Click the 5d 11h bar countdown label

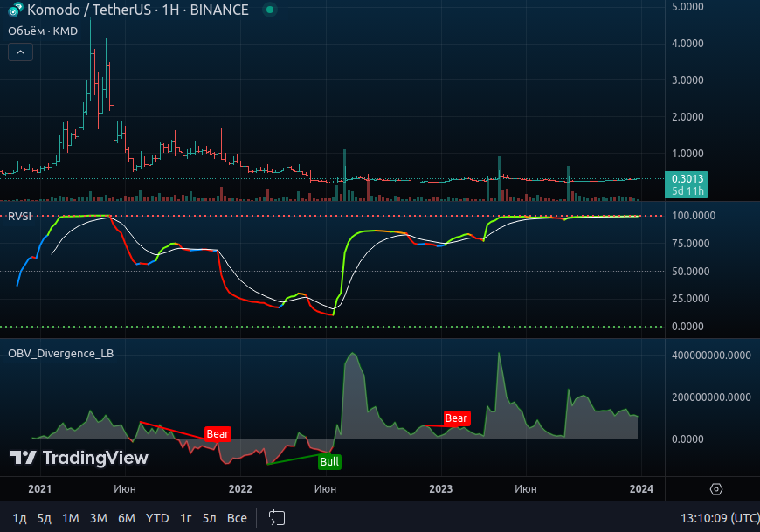pyautogui.click(x=687, y=191)
